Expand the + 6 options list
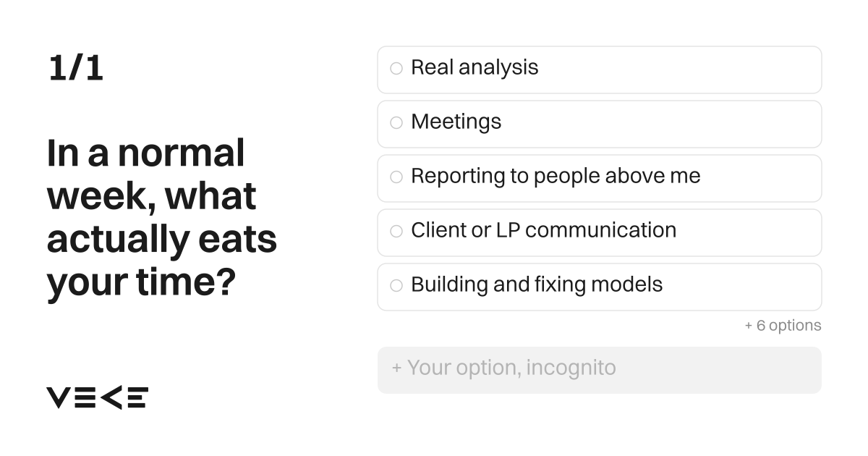The height and width of the screenshot is (456, 868). 783,326
